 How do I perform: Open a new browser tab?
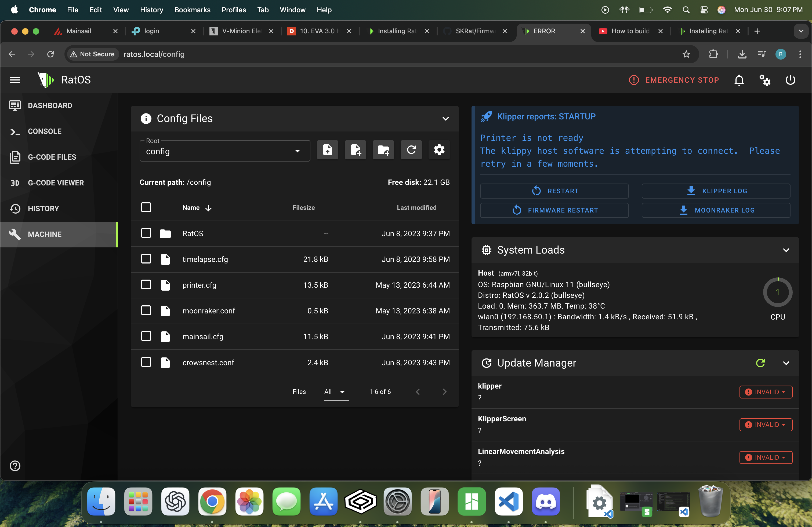tap(757, 31)
